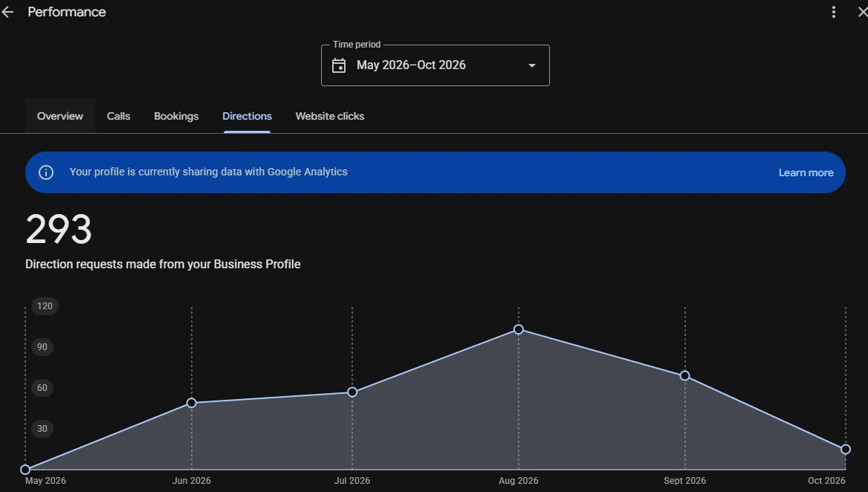The width and height of the screenshot is (868, 492).
Task: Click the Oct 2026 axis label
Action: 826,480
